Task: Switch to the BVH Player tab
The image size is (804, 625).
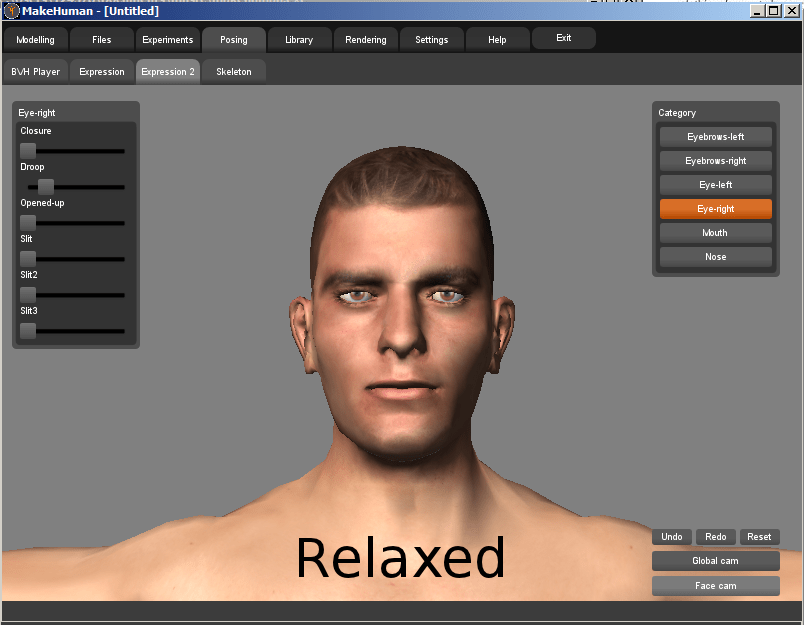Action: [x=36, y=71]
